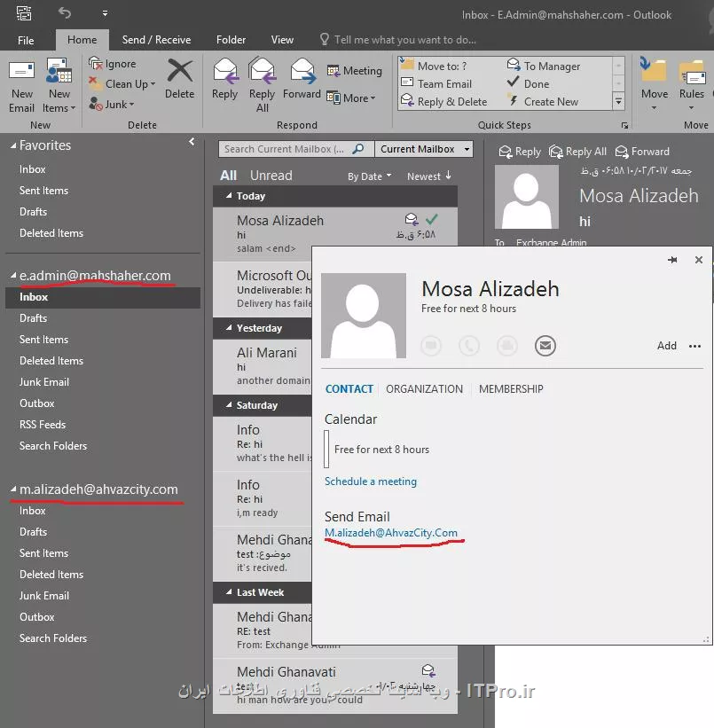
Task: Minimize the folder pane
Action: (x=192, y=142)
